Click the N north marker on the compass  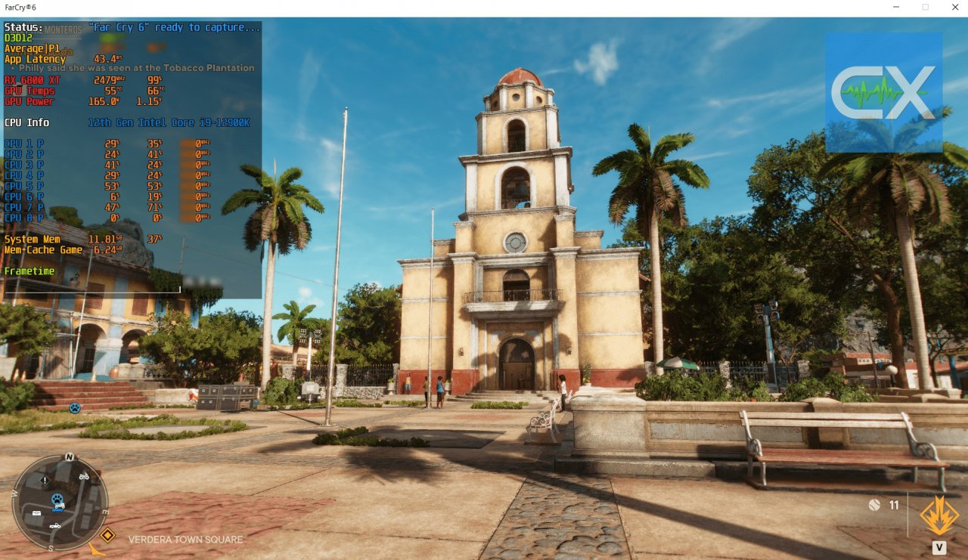(69, 457)
